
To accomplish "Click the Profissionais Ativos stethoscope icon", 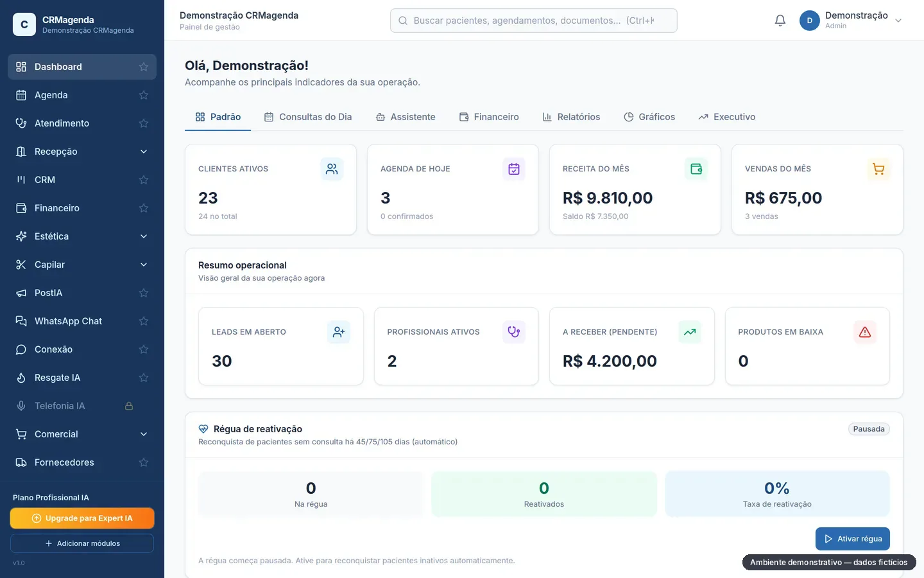I will [514, 332].
